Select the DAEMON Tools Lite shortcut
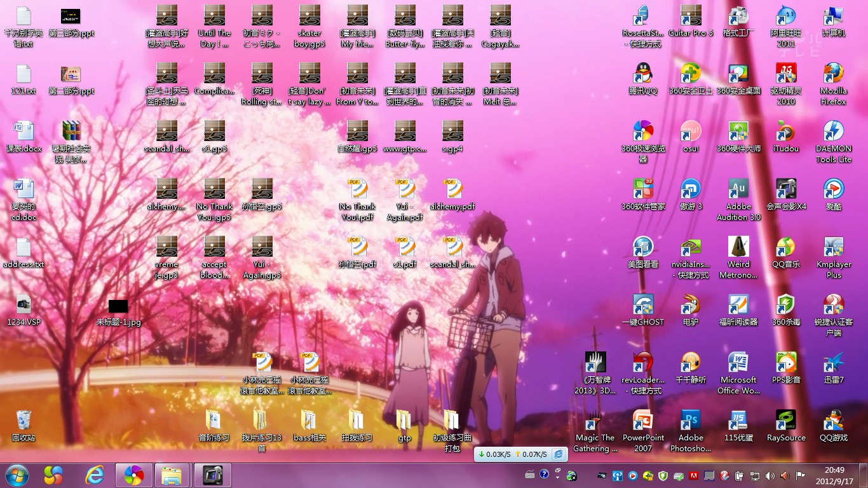Viewport: 868px width, 488px height. (833, 132)
